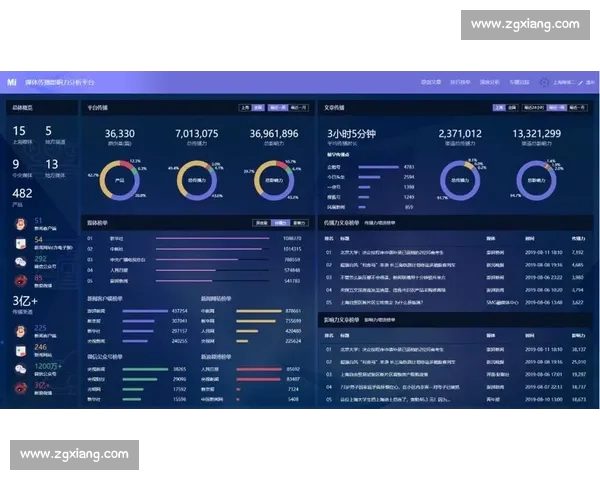The image size is (600, 480).
Task: Enable the 最近一月 filter in the 平台传播 panel
Action: coord(297,106)
